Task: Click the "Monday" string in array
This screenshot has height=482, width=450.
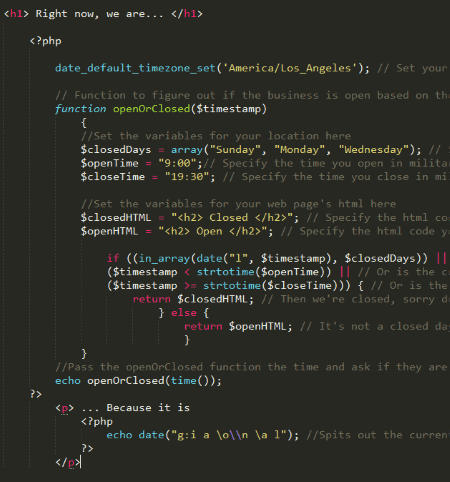Action: click(x=299, y=150)
